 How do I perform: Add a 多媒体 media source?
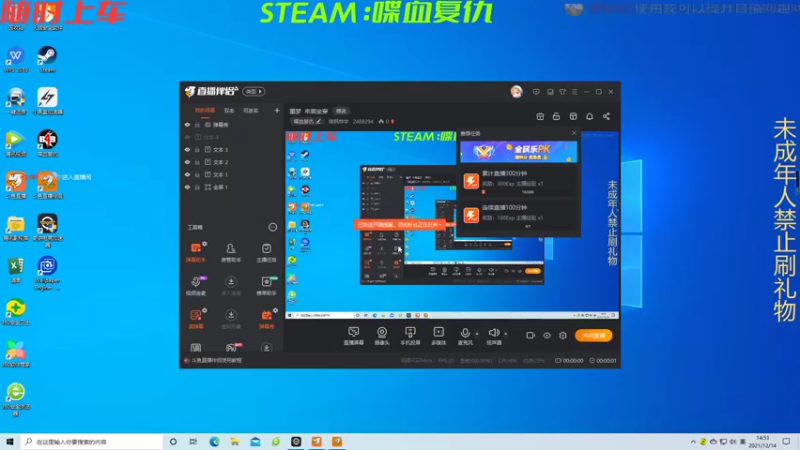[438, 336]
